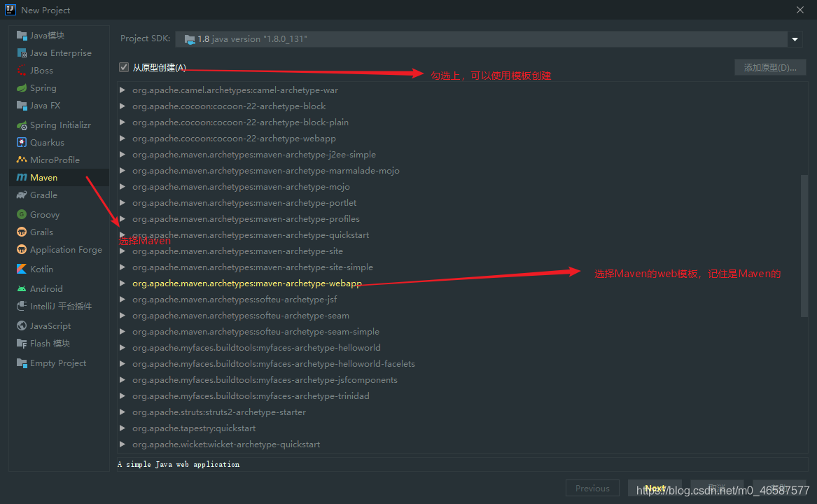Select the Spring Initializr icon

[x=22, y=125]
